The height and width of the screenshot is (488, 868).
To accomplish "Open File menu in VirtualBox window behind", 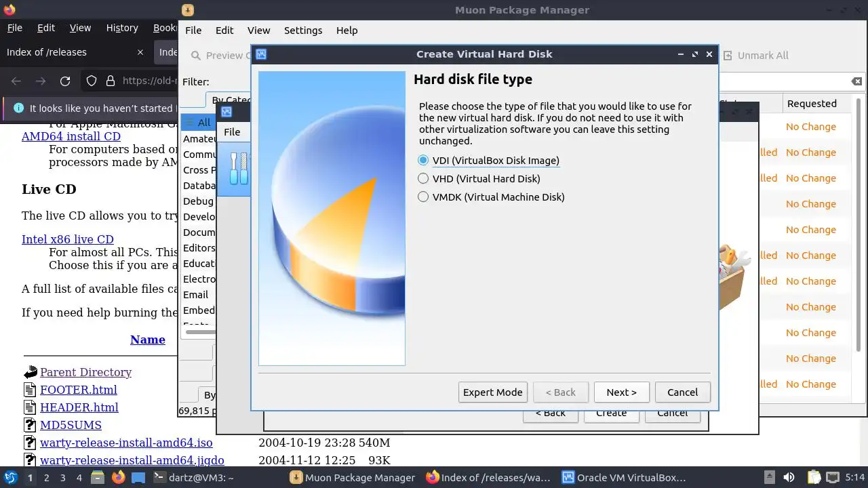I will tap(232, 132).
